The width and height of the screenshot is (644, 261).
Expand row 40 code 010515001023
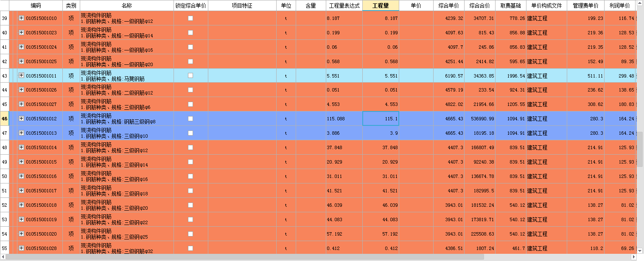point(21,33)
